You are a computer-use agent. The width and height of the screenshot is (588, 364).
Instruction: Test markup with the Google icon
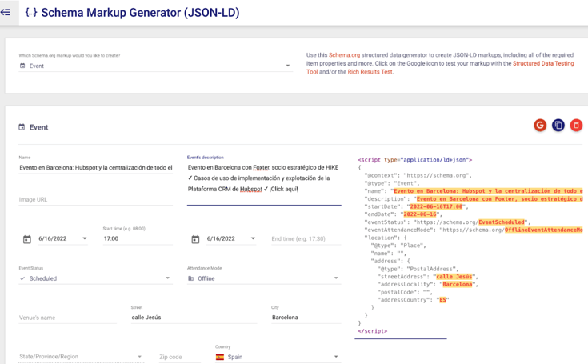540,126
